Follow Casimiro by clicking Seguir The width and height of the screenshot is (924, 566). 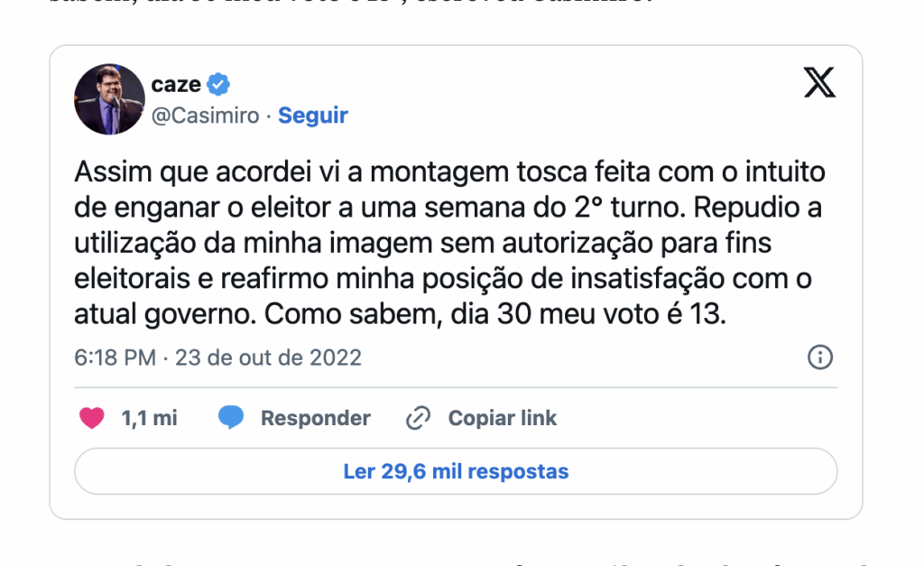[x=312, y=116]
